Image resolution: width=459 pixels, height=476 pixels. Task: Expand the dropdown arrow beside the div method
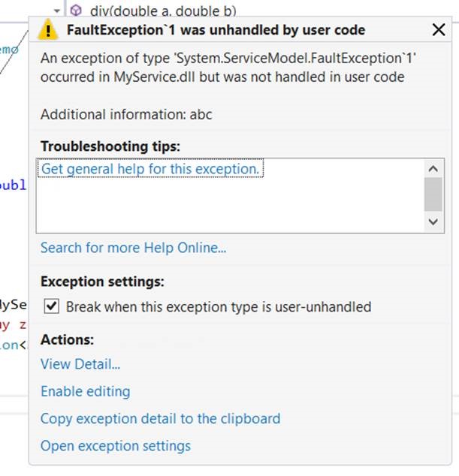click(x=57, y=11)
